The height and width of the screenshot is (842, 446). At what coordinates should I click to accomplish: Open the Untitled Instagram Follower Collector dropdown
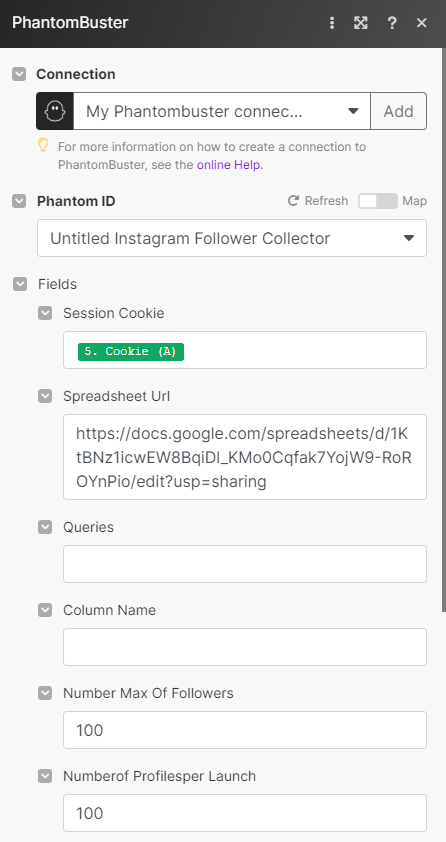coord(232,238)
